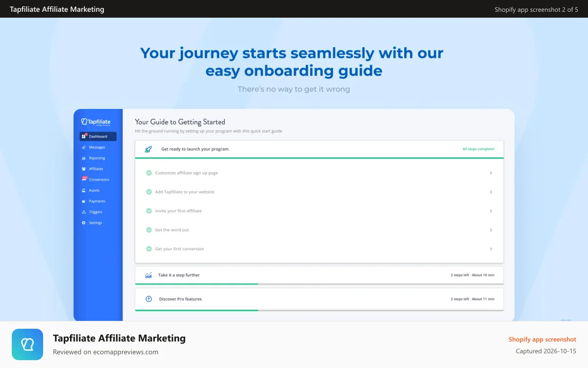The image size is (588, 368).
Task: Open the Payments menu item
Action: [x=97, y=201]
